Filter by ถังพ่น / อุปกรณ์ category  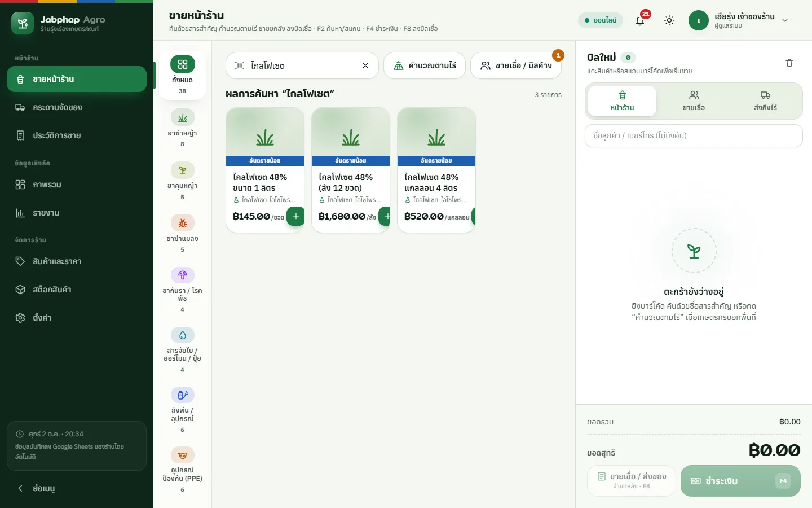pos(182,410)
